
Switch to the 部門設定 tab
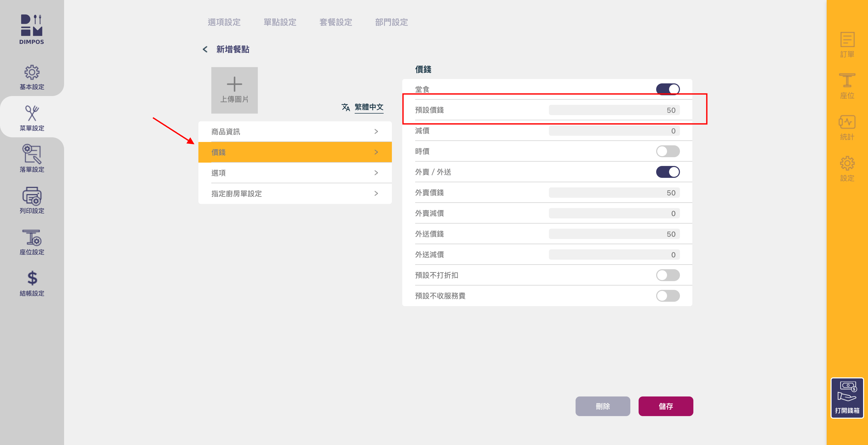[x=391, y=22]
